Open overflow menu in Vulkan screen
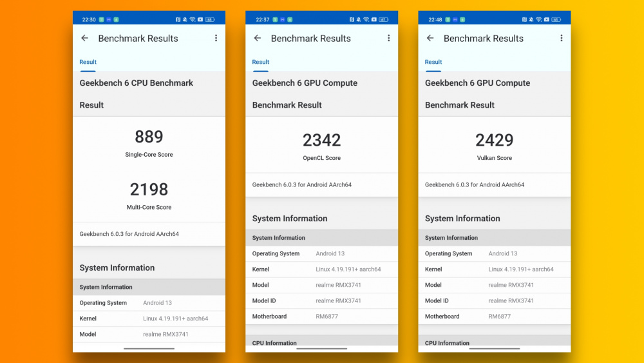The height and width of the screenshot is (363, 644). (x=562, y=38)
